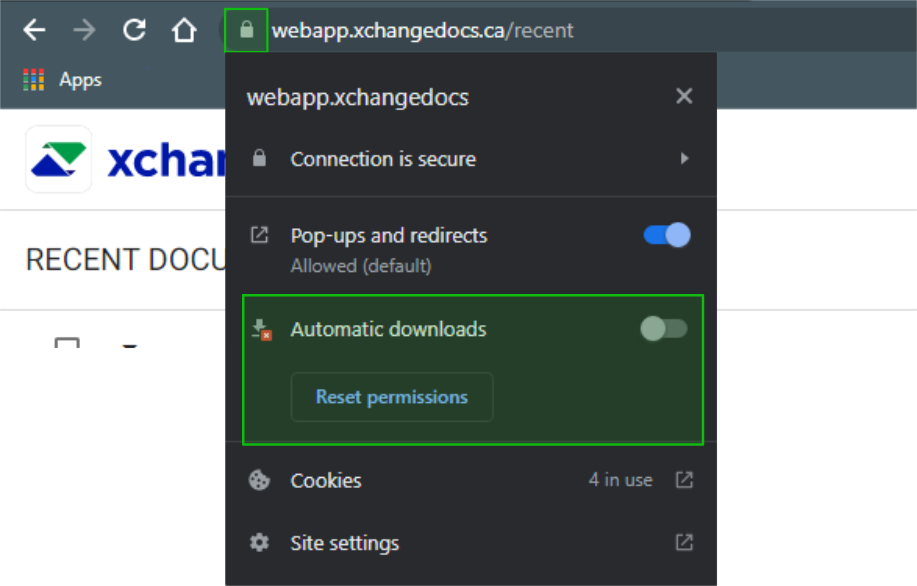
Task: Click the lock icon beside Connection is secure
Action: pyautogui.click(x=259, y=158)
